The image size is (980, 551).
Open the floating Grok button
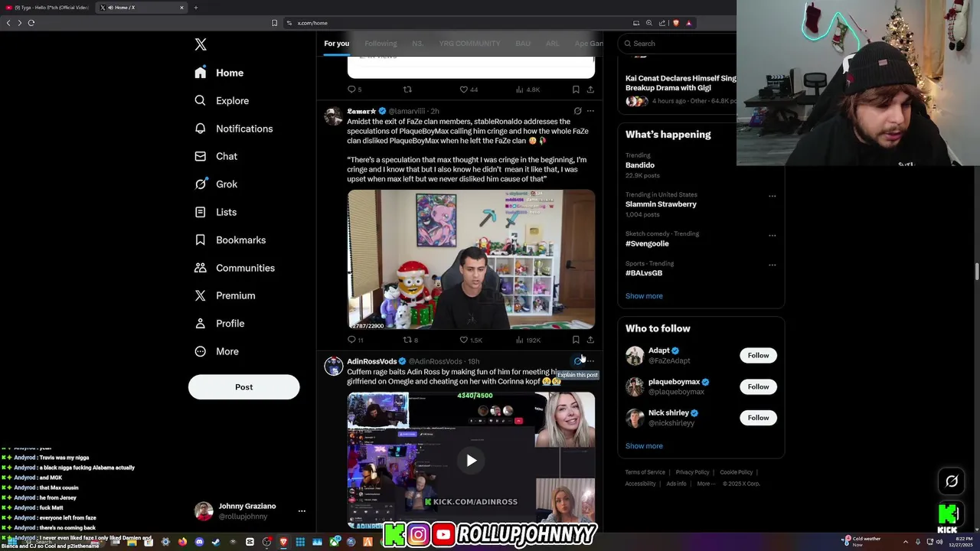952,481
